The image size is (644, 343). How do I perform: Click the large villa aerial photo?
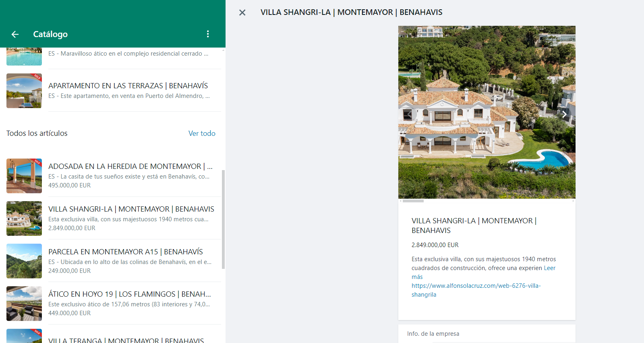pos(487,112)
